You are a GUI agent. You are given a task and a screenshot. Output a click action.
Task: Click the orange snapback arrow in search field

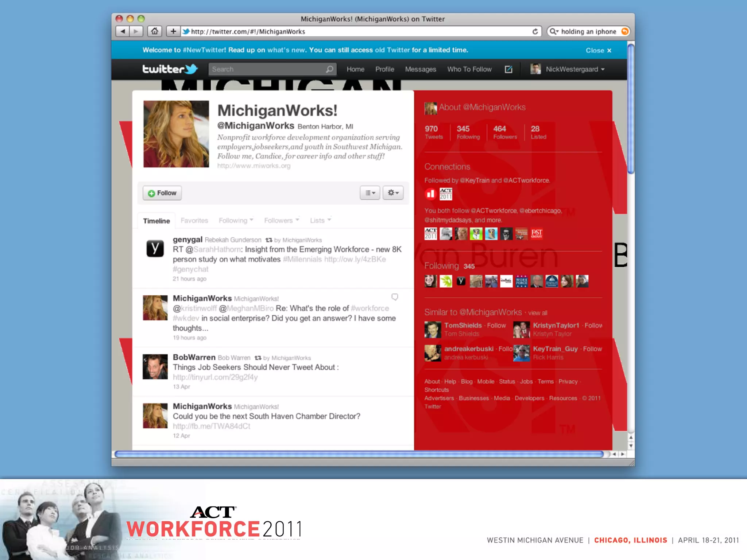point(624,31)
